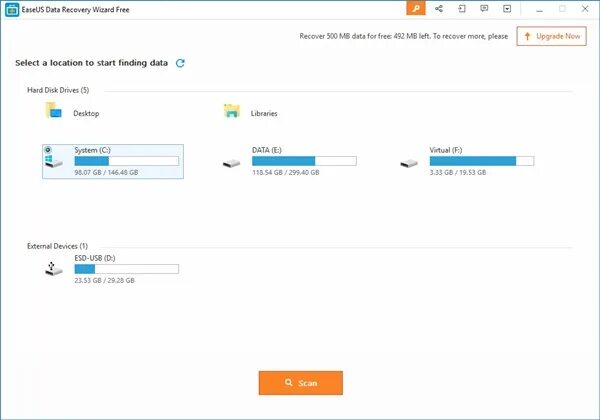Click the free recovery quota message
This screenshot has width=600, height=420.
(x=404, y=36)
